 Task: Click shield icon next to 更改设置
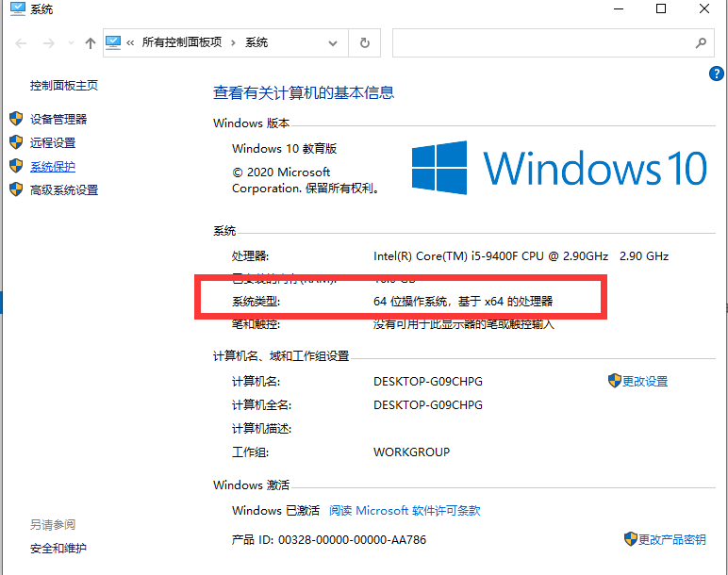coord(615,381)
